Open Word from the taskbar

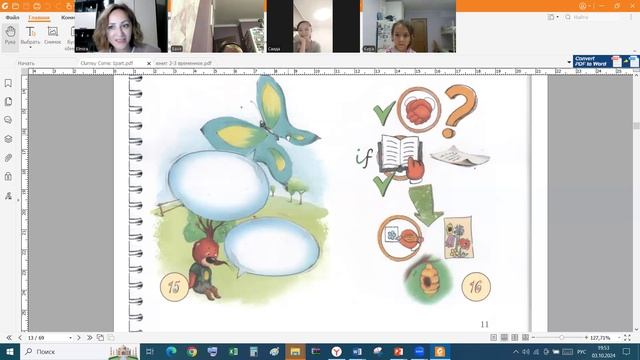(357, 351)
